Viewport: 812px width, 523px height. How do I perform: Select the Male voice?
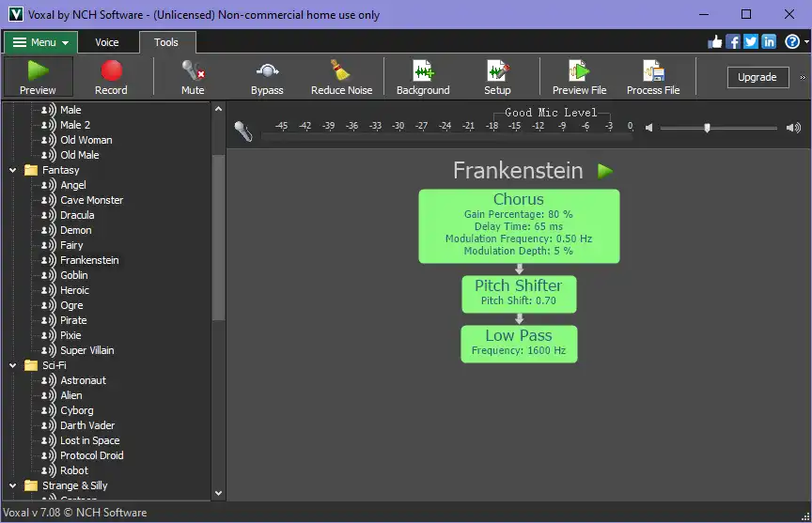[70, 110]
